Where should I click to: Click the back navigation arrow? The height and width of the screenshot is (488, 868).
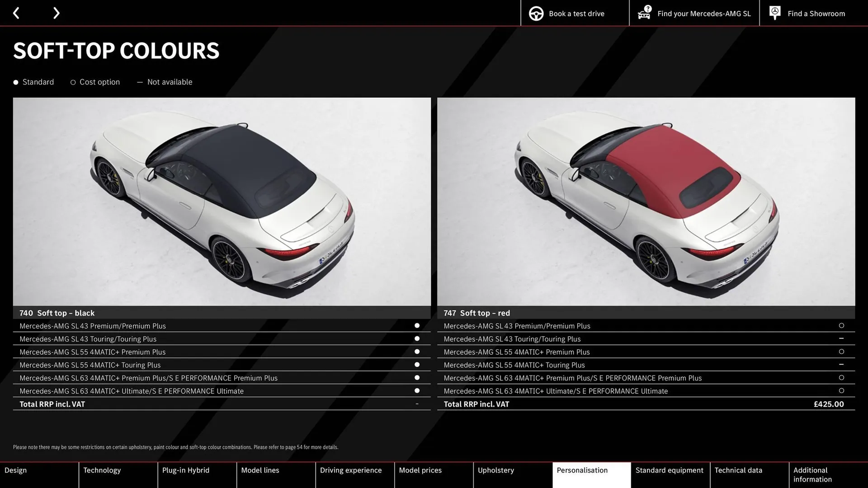point(17,13)
